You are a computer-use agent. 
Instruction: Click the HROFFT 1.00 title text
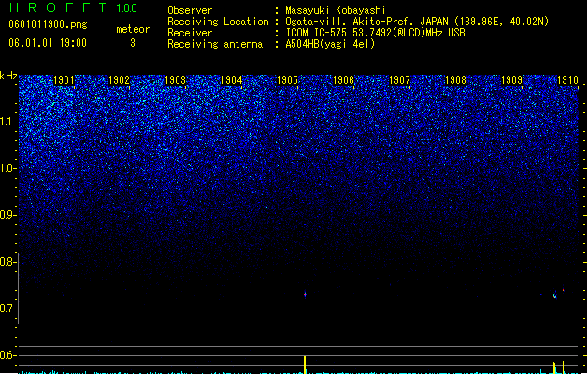(x=74, y=7)
